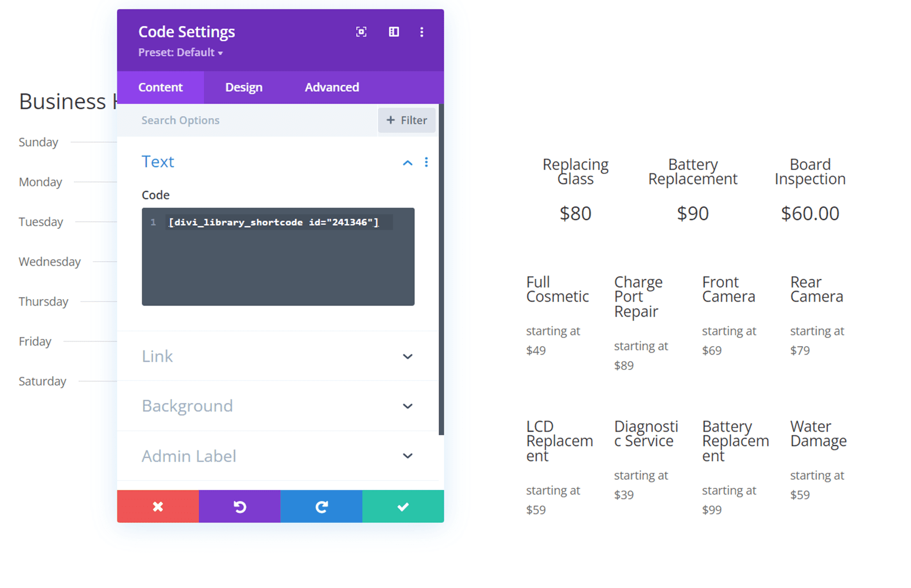Switch to the Design tab
The width and height of the screenshot is (911, 588).
tap(243, 87)
